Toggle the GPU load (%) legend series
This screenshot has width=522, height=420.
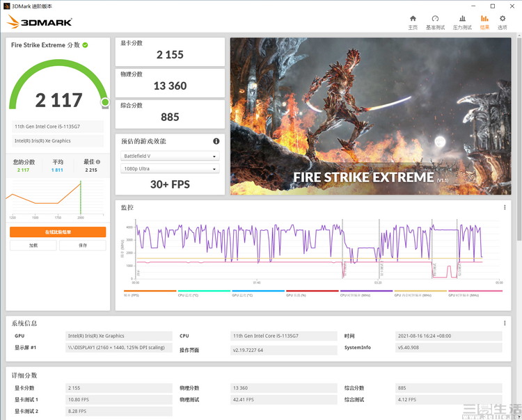313,294
